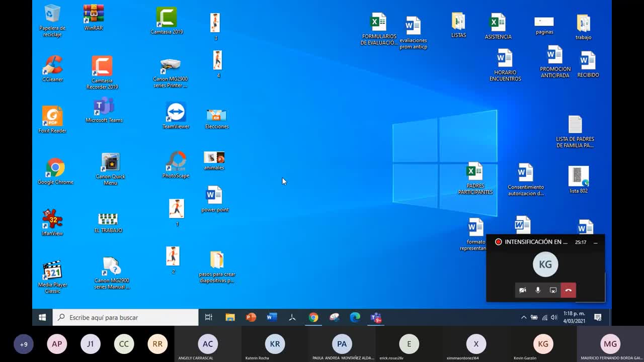Open the PhotoScape desktop shortcut

[176, 165]
